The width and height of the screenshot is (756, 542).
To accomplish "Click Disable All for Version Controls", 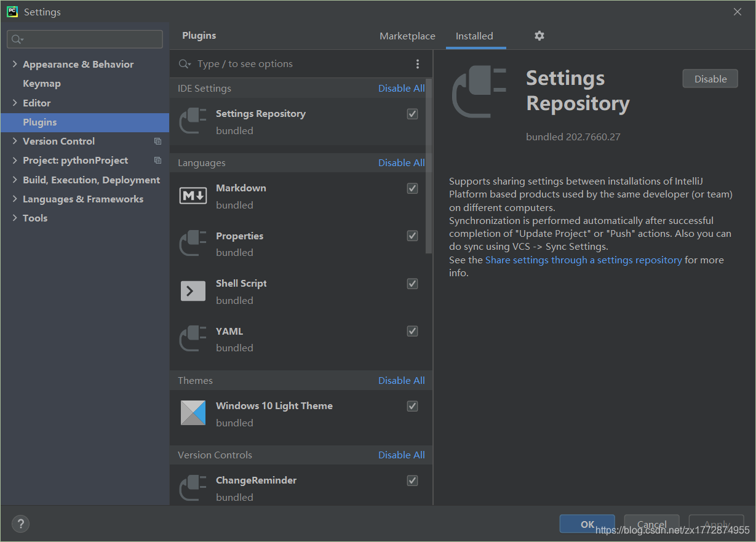I will (x=402, y=455).
